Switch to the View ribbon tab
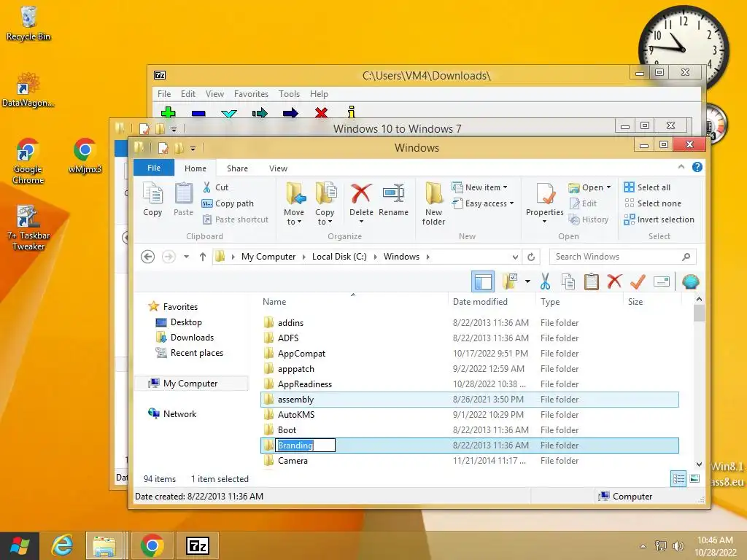This screenshot has width=747, height=560. click(278, 168)
